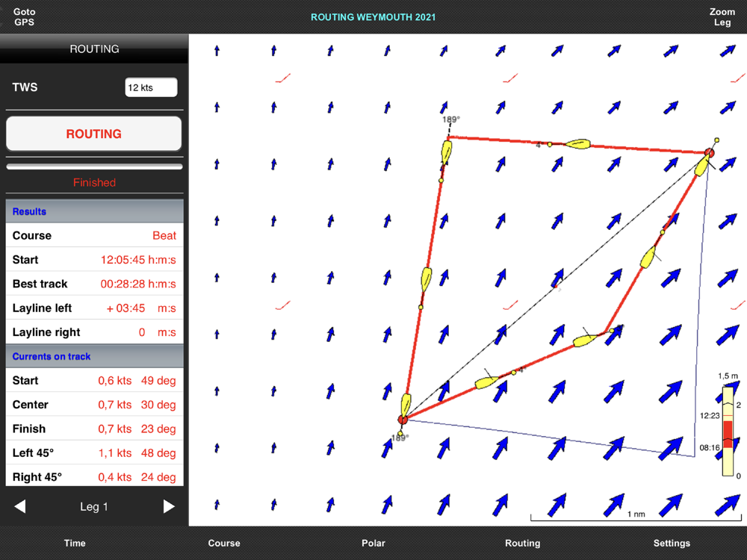Tap the Finished status text
Viewport: 747px width, 560px height.
[x=94, y=182]
